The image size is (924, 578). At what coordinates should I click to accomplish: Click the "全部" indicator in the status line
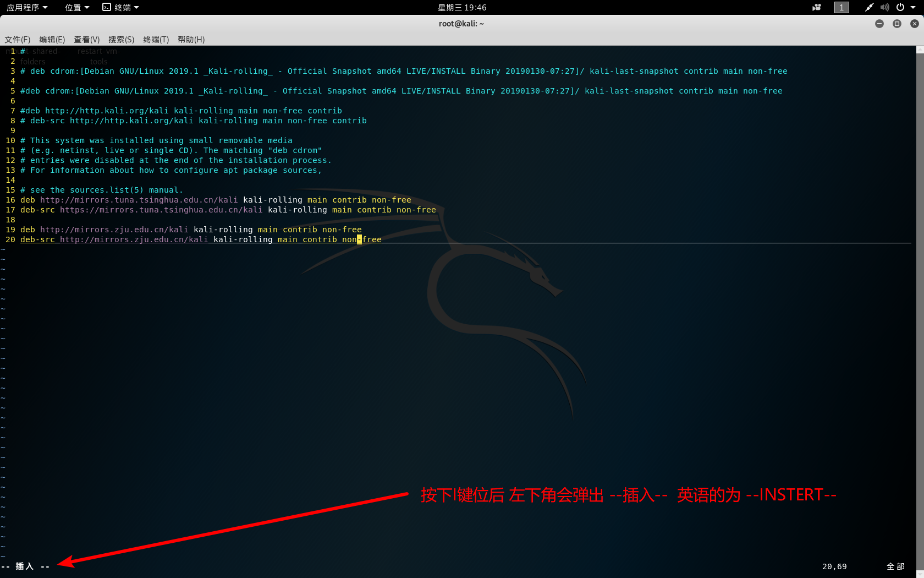pos(895,566)
